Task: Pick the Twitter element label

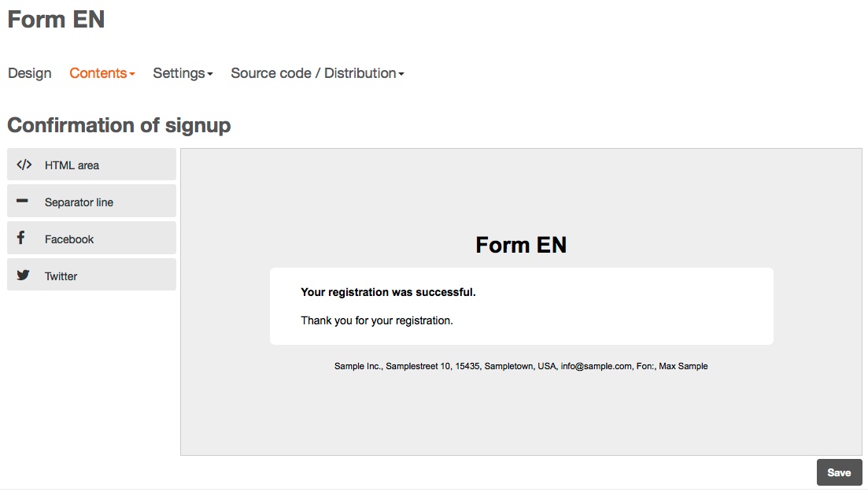Action: 61,276
